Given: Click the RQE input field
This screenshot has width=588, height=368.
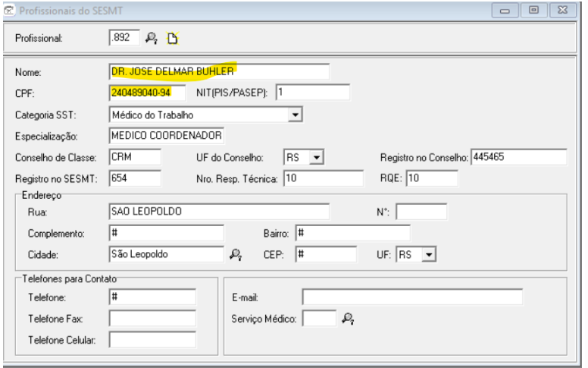Looking at the screenshot, I should point(432,178).
